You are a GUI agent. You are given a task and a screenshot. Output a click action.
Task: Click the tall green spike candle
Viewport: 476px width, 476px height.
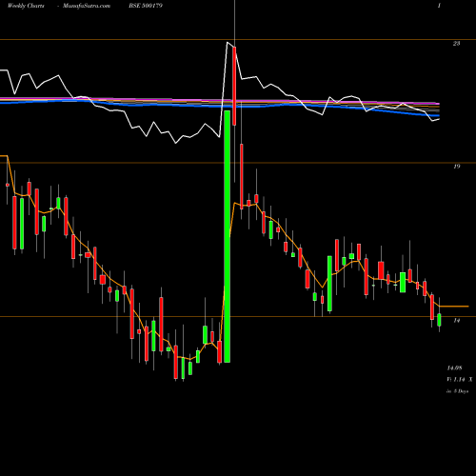(228, 236)
